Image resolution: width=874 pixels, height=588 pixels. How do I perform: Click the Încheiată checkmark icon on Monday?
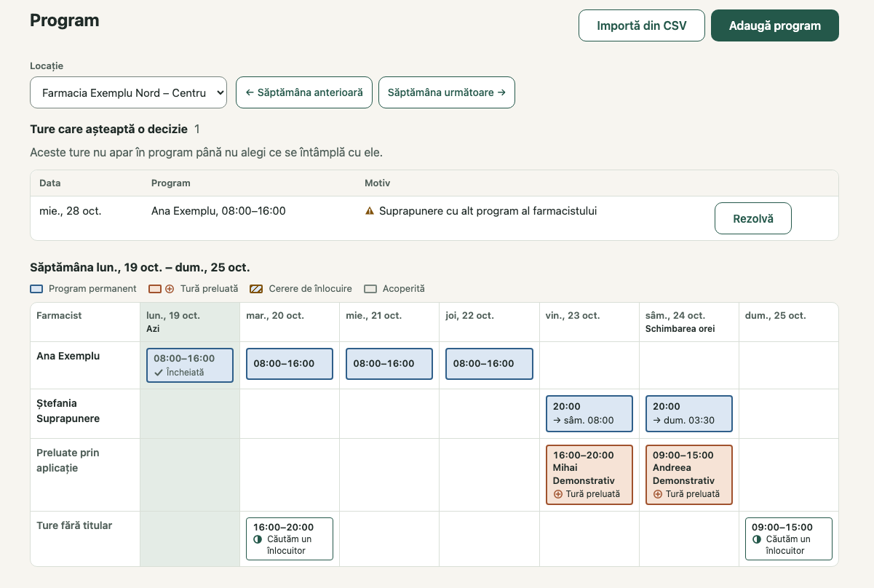coord(158,372)
